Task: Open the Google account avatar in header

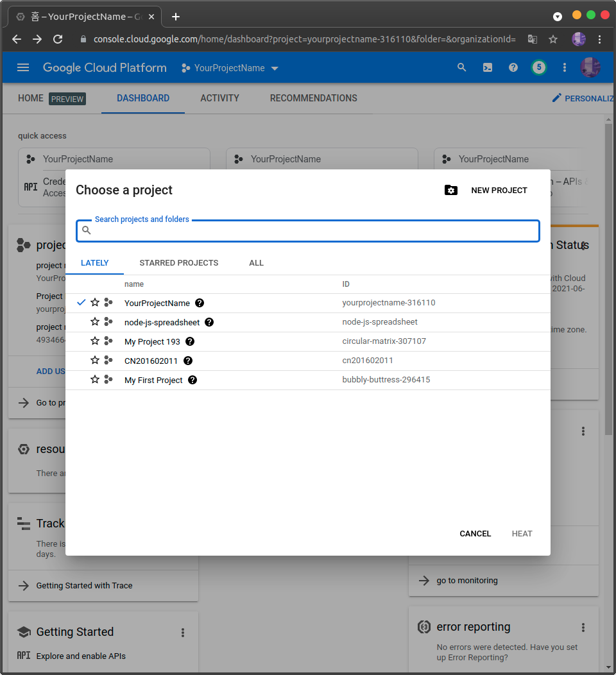Action: [590, 67]
